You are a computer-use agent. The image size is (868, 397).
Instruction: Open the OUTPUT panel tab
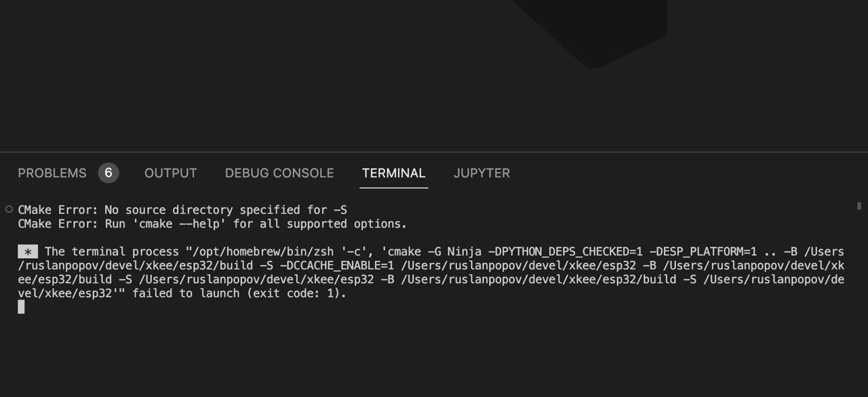170,173
